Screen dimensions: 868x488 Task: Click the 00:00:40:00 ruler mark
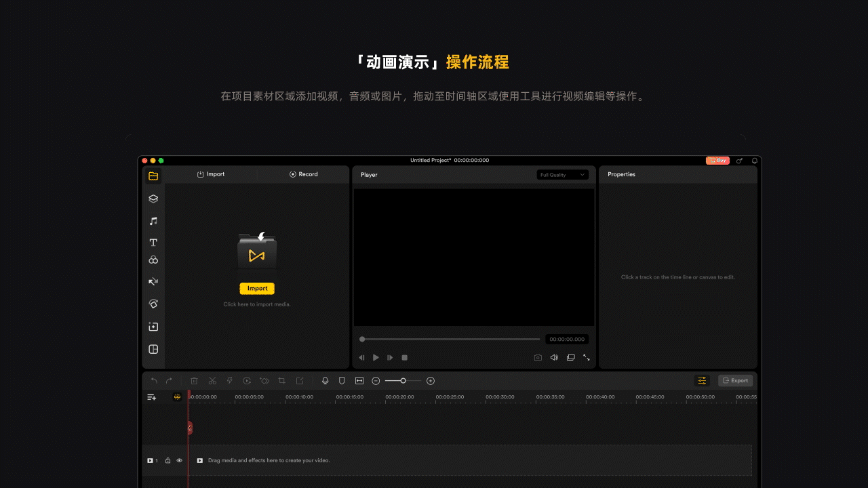click(600, 397)
